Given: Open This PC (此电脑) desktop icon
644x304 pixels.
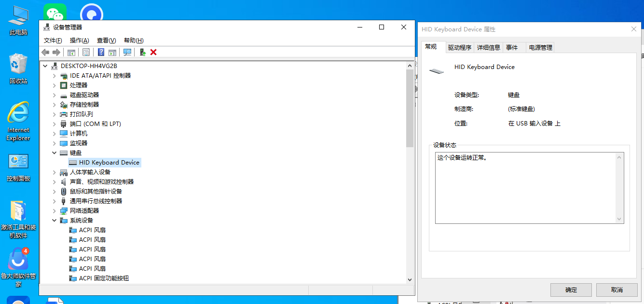Looking at the screenshot, I should pos(18,21).
